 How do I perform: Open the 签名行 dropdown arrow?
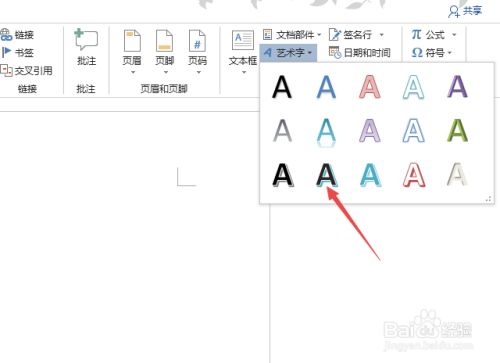coord(382,35)
